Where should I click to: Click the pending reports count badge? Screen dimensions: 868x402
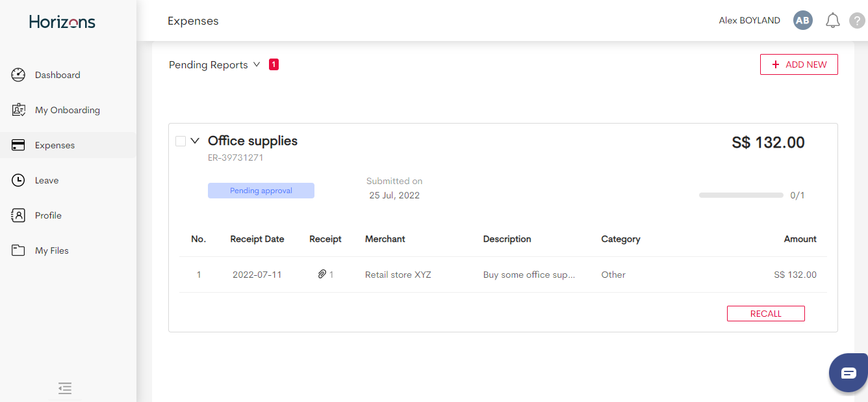click(274, 64)
